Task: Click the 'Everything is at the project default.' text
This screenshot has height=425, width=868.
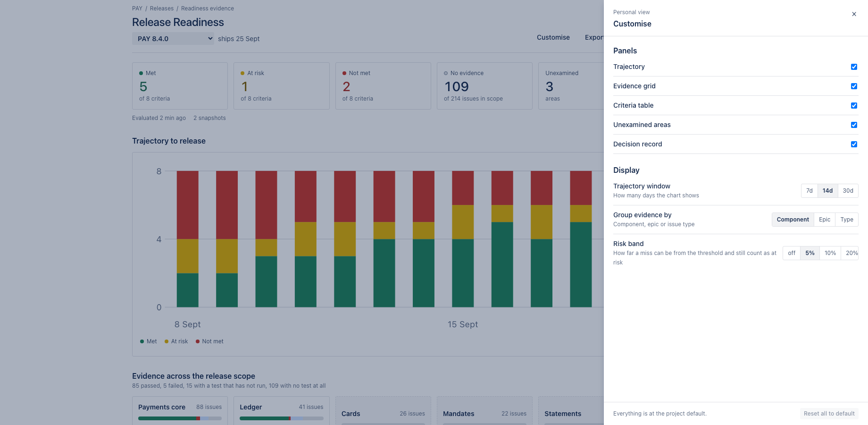Action: (660, 414)
